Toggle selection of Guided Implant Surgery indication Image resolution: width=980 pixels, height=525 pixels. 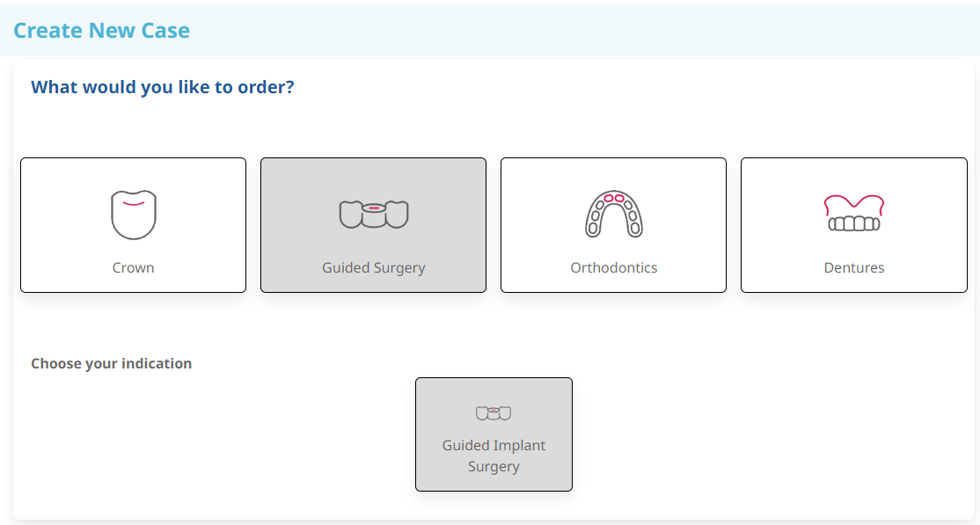(x=494, y=434)
